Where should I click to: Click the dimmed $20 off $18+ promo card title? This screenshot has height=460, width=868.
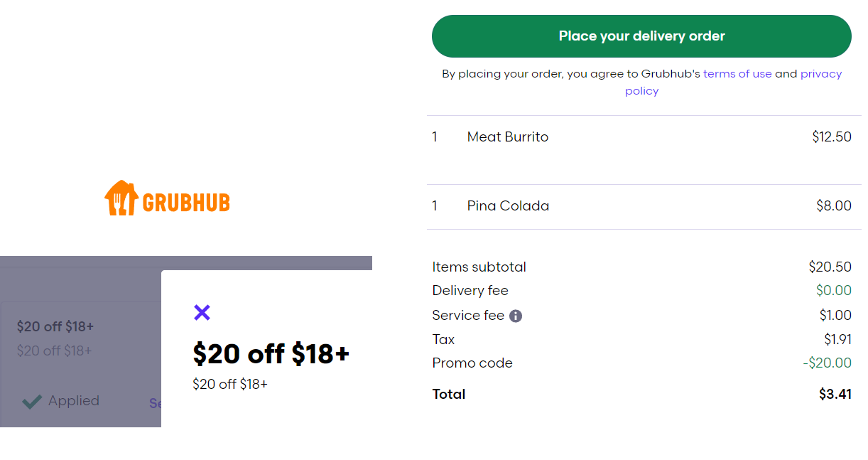[55, 326]
